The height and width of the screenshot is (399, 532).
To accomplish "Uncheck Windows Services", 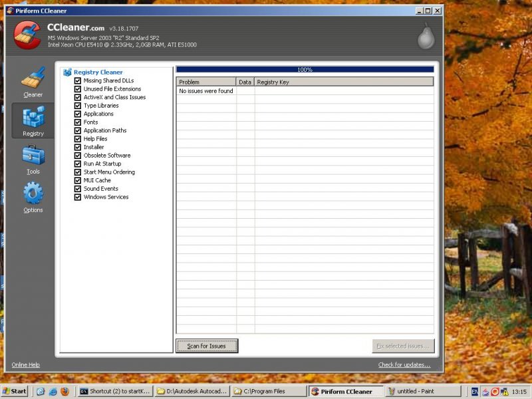I will 78,197.
